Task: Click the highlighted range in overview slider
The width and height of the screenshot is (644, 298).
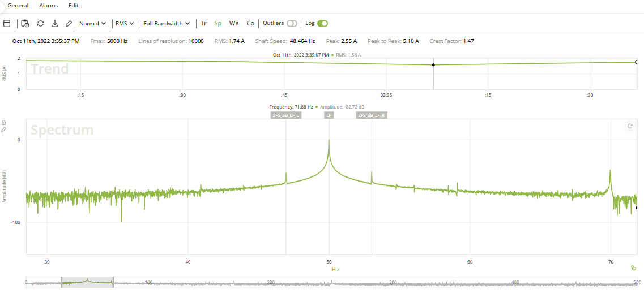Action: pyautogui.click(x=87, y=282)
